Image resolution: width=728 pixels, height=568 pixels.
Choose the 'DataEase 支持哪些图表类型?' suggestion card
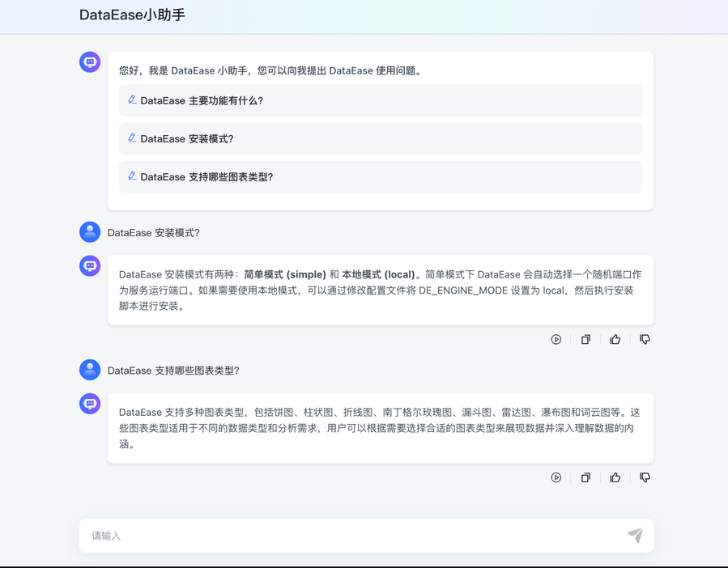pos(381,177)
